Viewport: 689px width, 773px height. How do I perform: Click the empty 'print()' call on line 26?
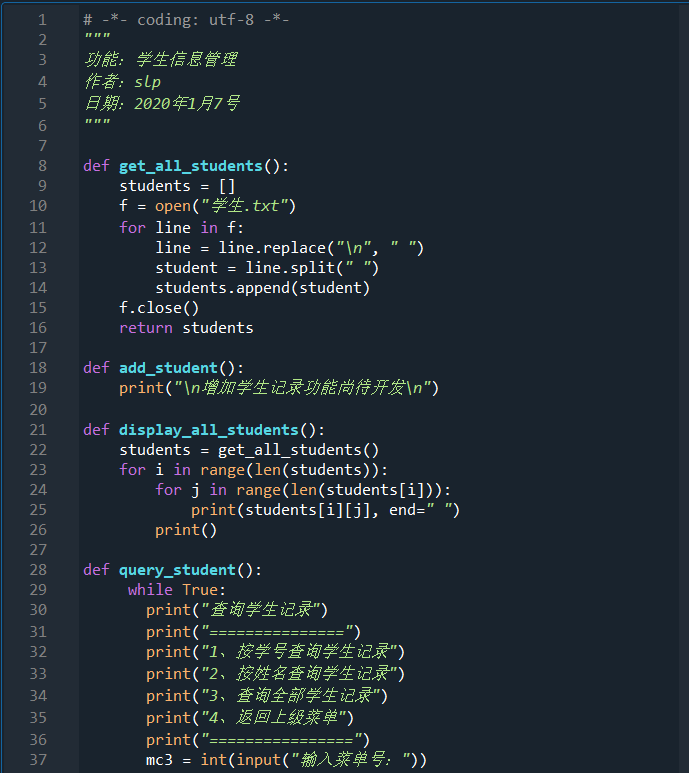click(x=186, y=530)
